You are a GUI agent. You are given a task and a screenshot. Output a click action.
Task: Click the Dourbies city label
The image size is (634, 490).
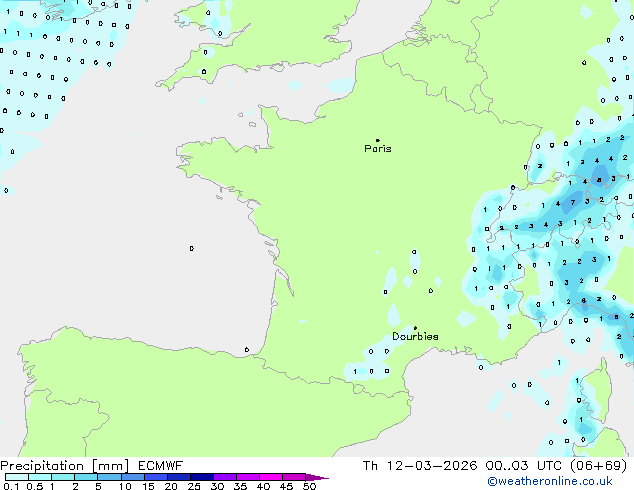tap(415, 336)
